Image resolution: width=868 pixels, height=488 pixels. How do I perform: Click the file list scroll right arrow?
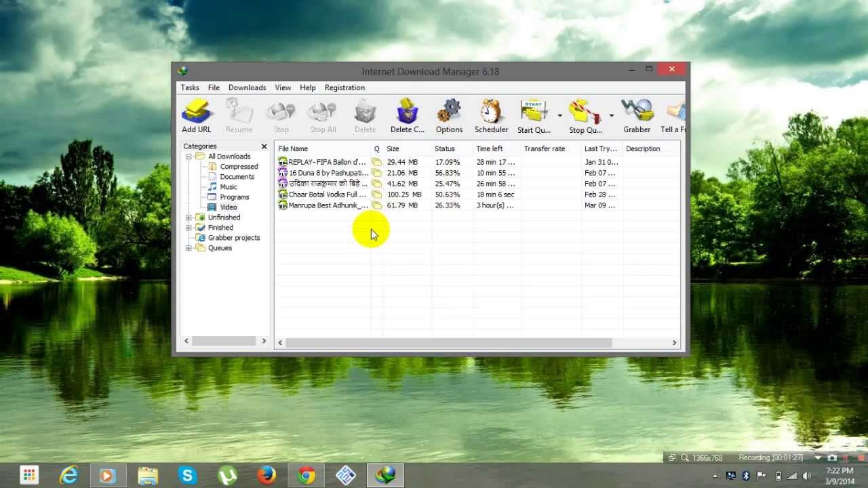[674, 343]
